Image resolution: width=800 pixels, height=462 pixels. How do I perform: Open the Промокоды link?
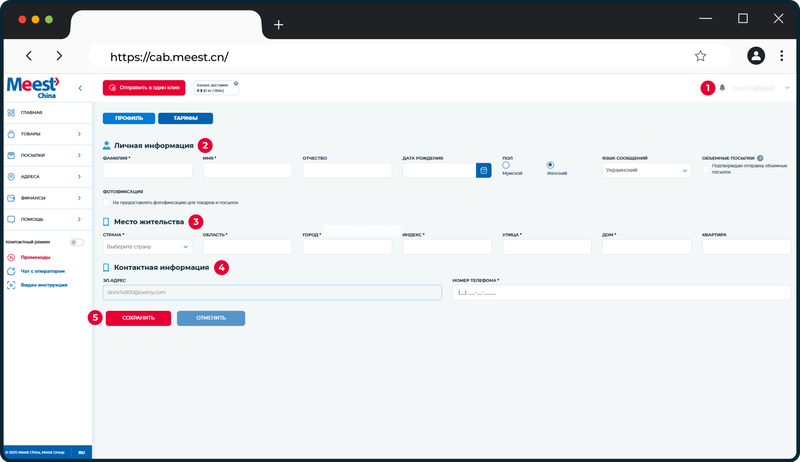click(x=35, y=258)
